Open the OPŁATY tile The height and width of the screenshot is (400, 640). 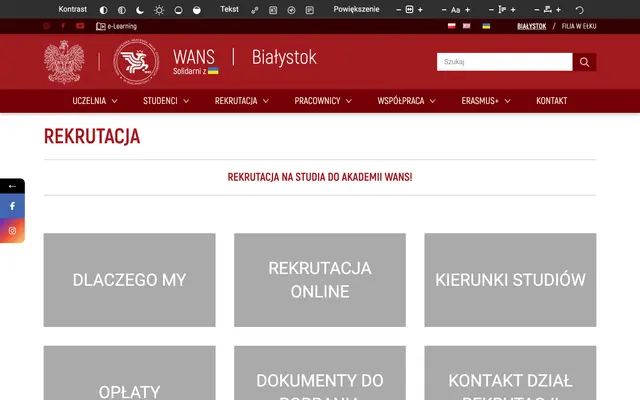point(129,373)
